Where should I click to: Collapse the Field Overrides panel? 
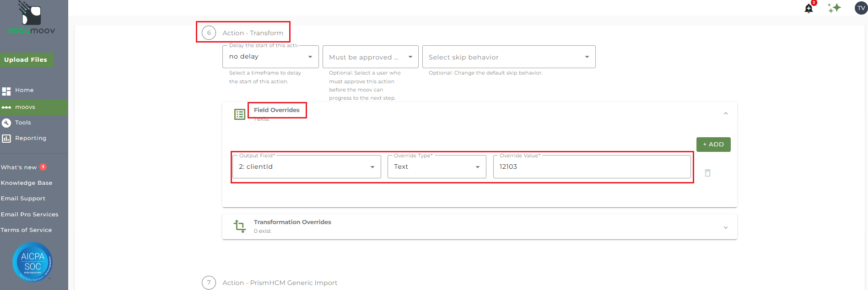coord(726,114)
